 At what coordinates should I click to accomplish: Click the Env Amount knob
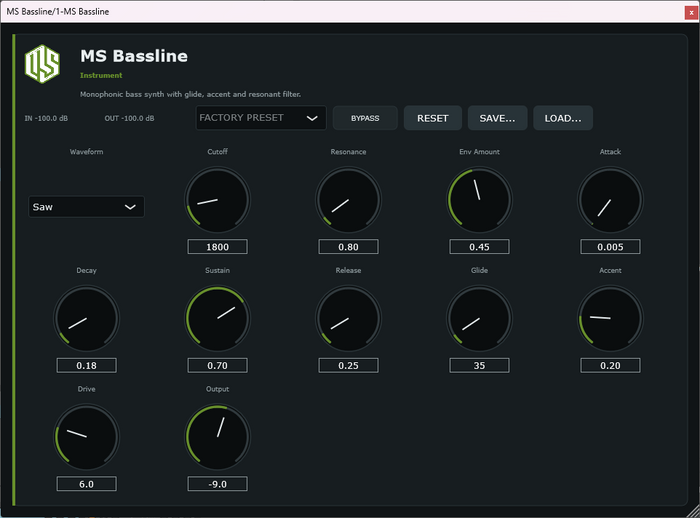pyautogui.click(x=479, y=200)
